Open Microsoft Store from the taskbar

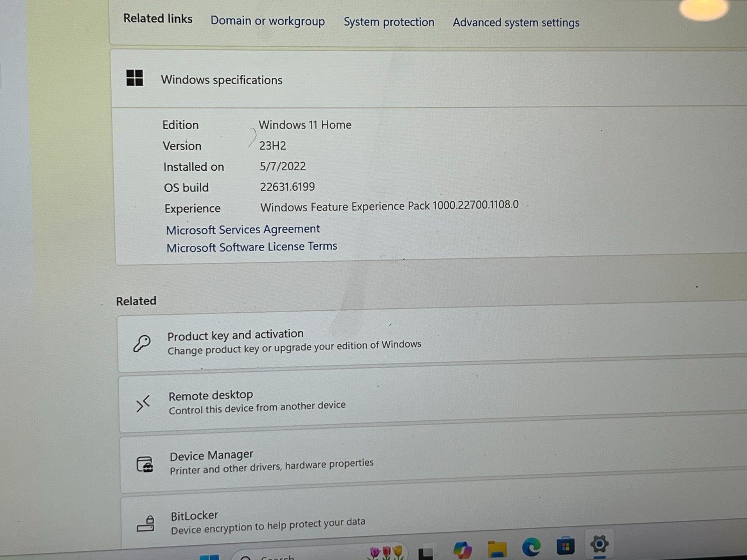click(565, 546)
